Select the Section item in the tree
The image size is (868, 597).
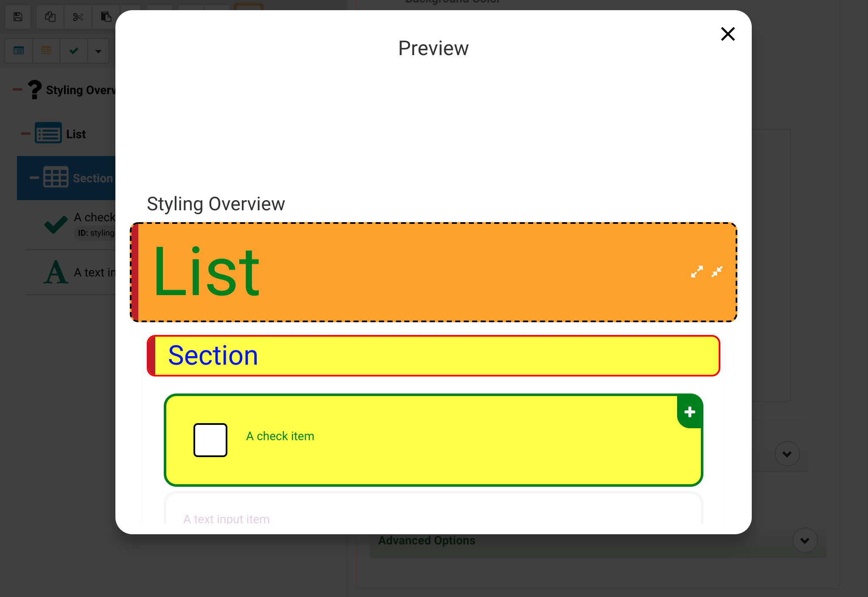coord(85,178)
